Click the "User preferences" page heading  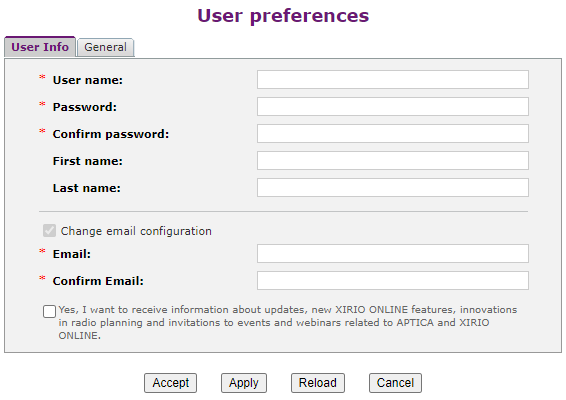[x=283, y=16]
